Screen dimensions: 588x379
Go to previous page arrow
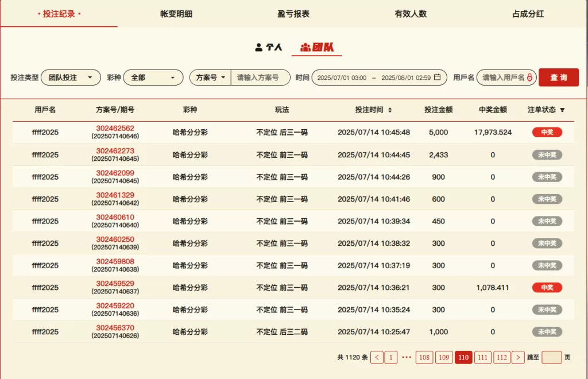click(377, 357)
